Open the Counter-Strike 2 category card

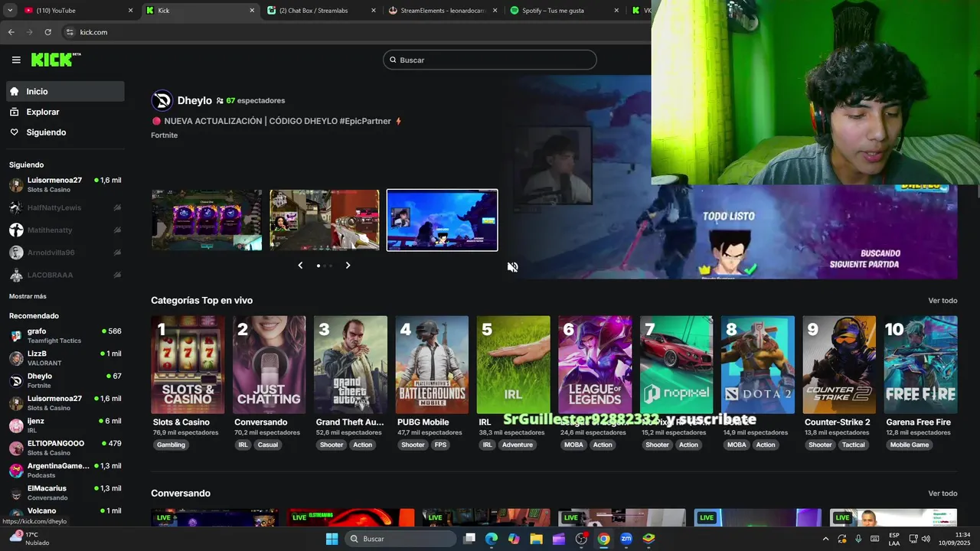point(839,365)
